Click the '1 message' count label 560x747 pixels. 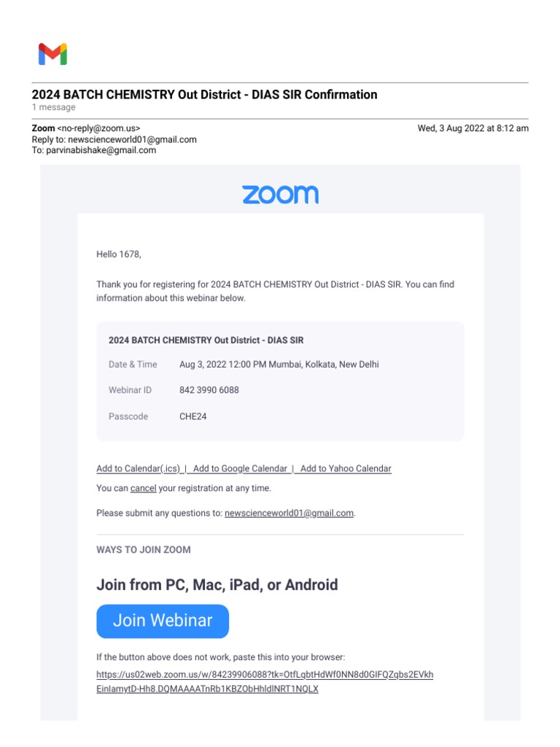point(54,107)
